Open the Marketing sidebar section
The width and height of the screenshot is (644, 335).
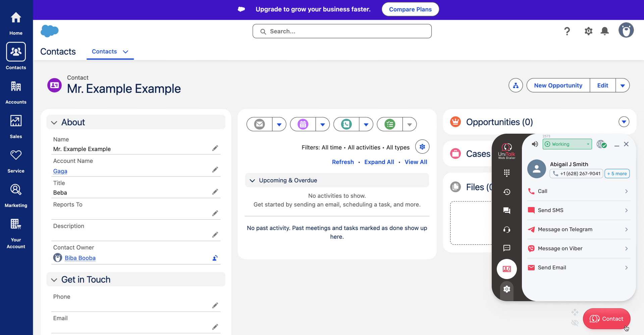16,196
